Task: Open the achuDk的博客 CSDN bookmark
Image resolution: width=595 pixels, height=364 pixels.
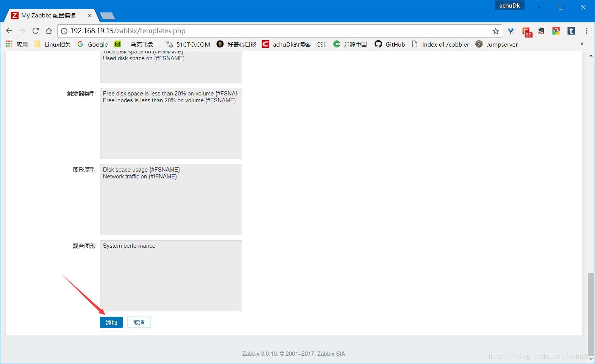Action: pyautogui.click(x=294, y=44)
